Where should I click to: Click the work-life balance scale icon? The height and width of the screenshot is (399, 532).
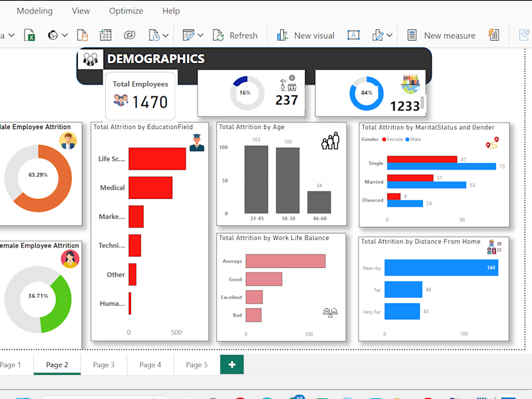coord(331,313)
